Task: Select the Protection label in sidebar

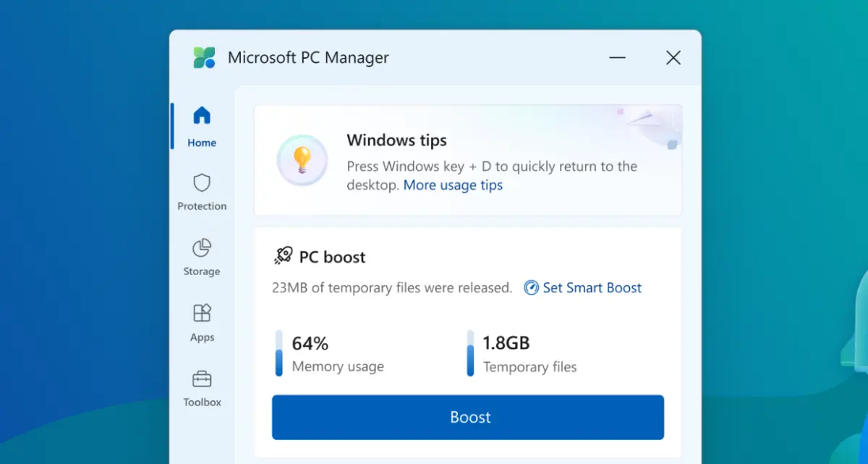Action: point(202,206)
